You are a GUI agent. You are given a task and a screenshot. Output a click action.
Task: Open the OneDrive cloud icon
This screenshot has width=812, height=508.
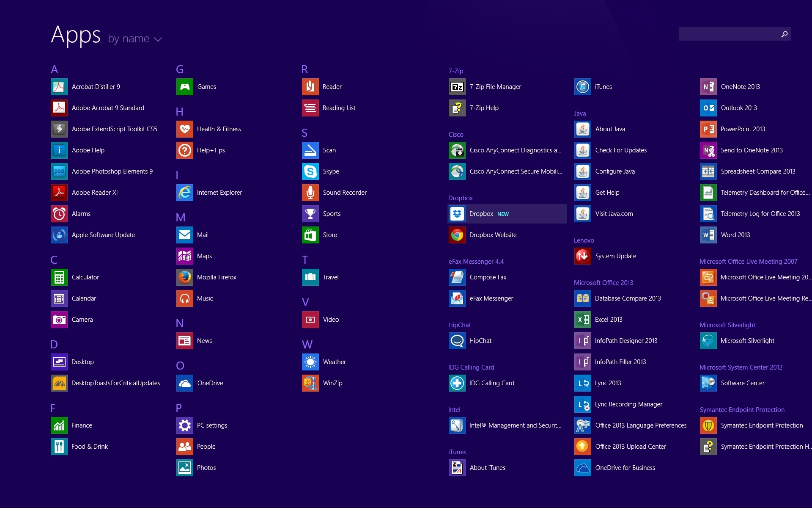(x=185, y=383)
